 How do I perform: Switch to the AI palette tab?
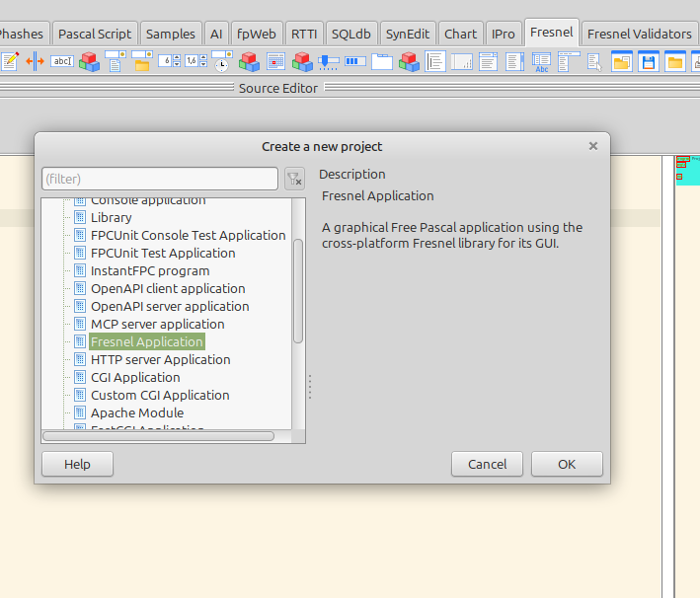coord(216,34)
